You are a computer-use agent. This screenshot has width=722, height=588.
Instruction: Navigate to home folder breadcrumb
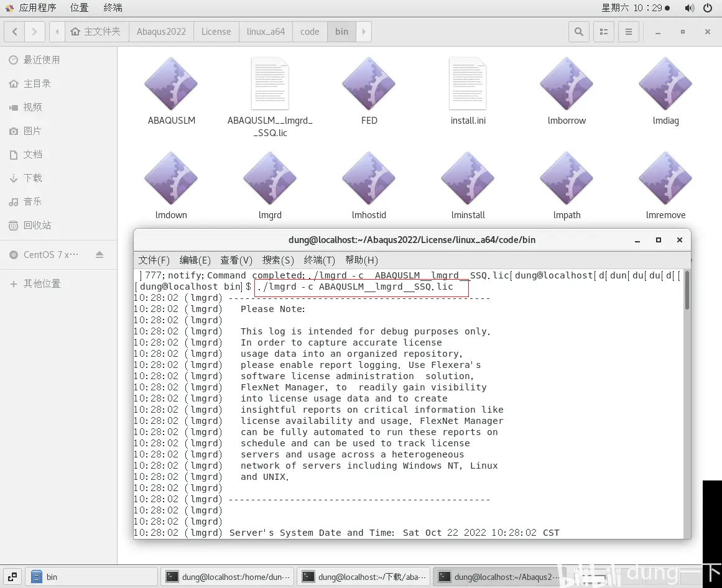(x=96, y=32)
